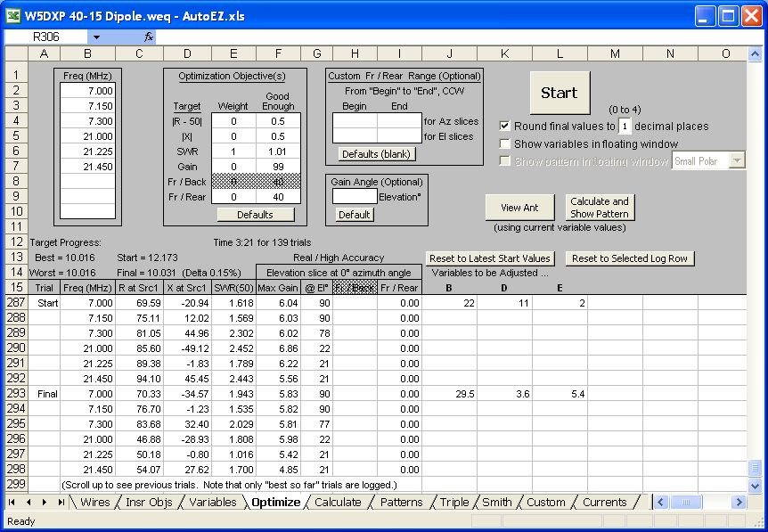
Task: Click the Gain Angle Elevation input field
Action: tap(354, 196)
